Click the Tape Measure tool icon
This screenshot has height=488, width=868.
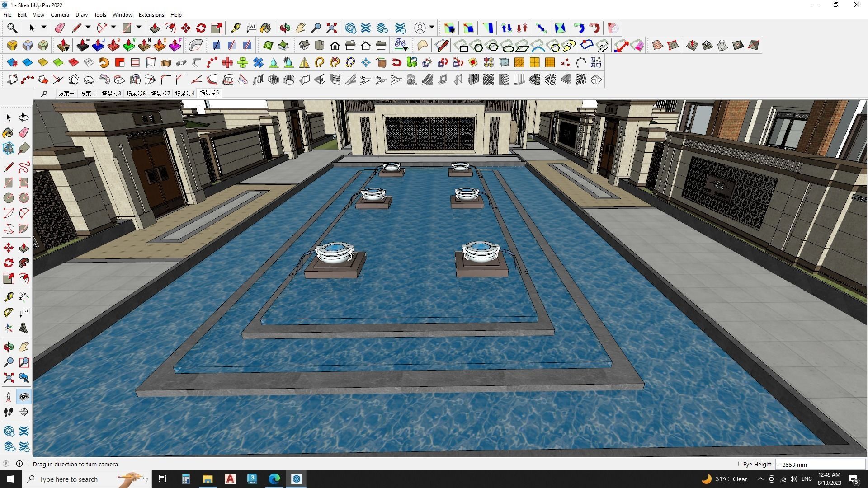point(236,28)
